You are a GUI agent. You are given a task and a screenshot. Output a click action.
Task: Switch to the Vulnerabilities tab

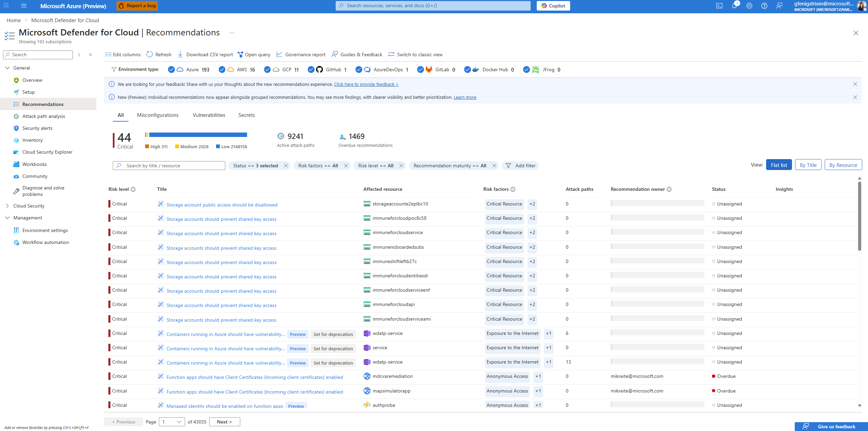209,115
